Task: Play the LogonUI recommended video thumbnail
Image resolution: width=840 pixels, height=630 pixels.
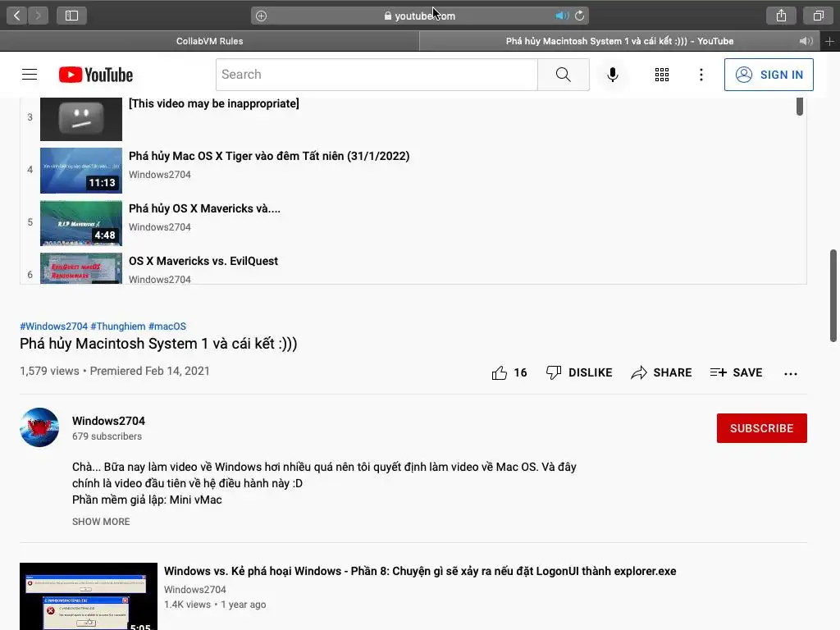Action: [x=89, y=596]
